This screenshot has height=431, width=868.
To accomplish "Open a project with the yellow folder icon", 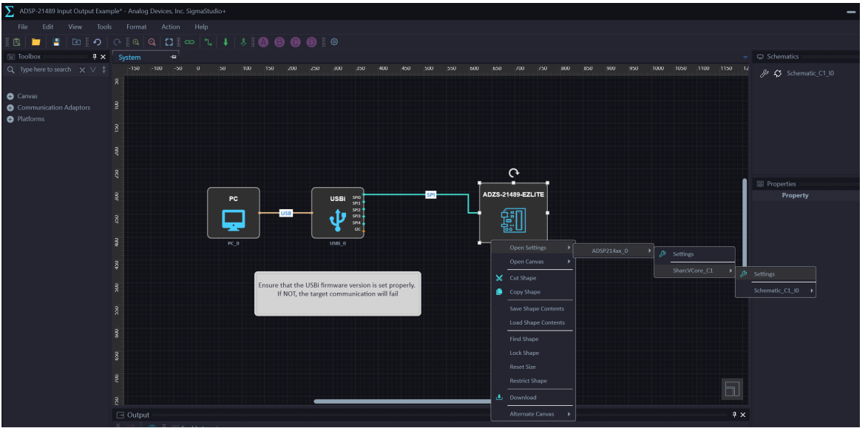I will pos(36,42).
